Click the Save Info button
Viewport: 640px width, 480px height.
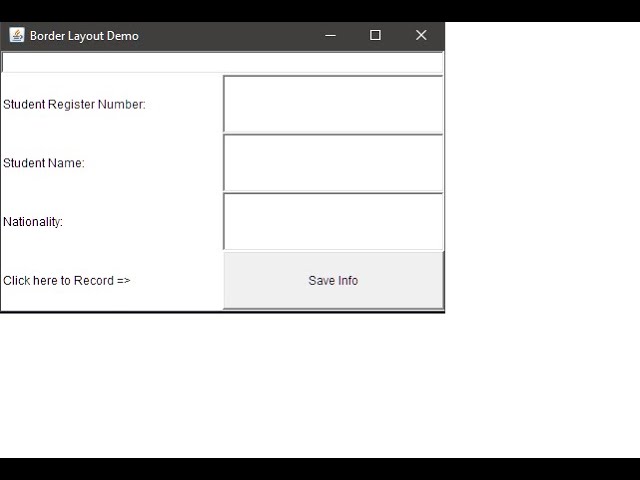pyautogui.click(x=333, y=280)
